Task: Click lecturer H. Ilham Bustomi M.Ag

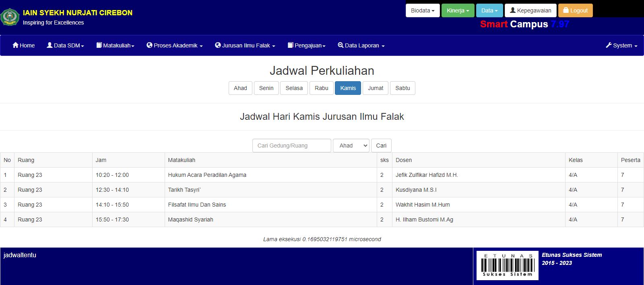Action: click(424, 219)
